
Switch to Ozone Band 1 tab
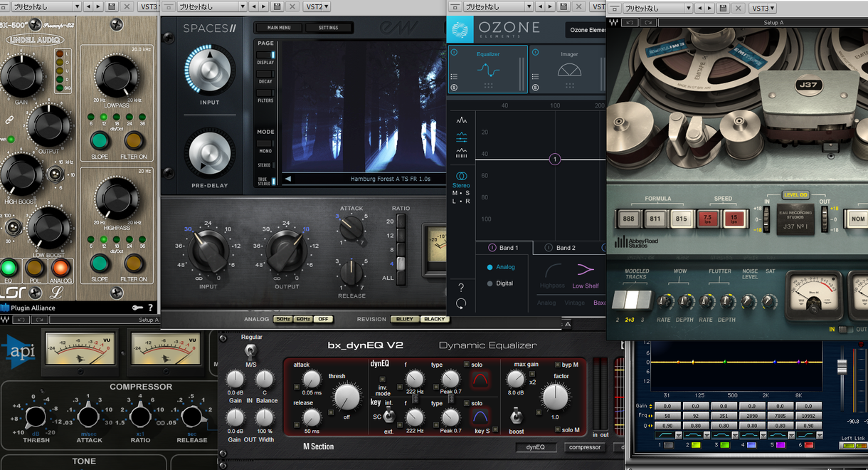coord(504,248)
